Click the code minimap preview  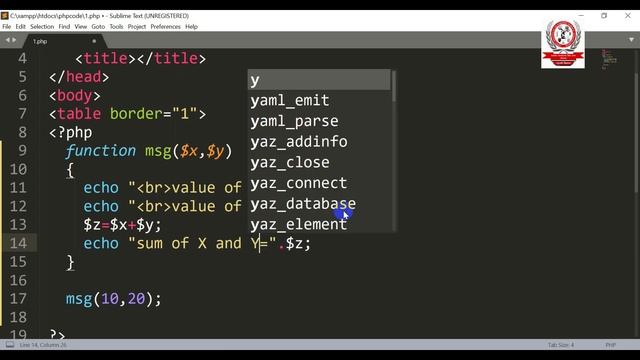click(609, 59)
